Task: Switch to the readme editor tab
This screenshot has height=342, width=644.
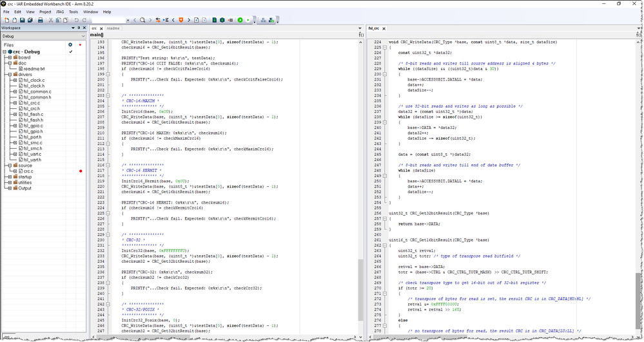Action: (x=113, y=28)
